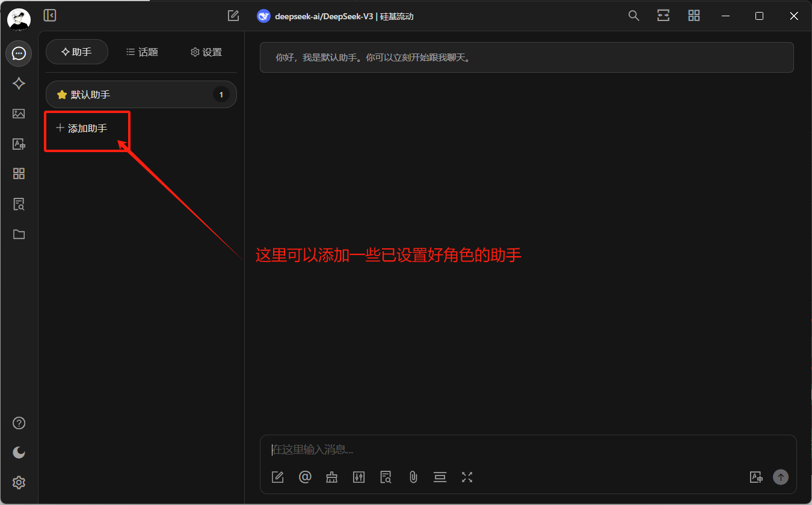Image resolution: width=812 pixels, height=505 pixels.
Task: Open the deepseek-ai/DeepSeek-V3 model selector
Action: [x=336, y=16]
